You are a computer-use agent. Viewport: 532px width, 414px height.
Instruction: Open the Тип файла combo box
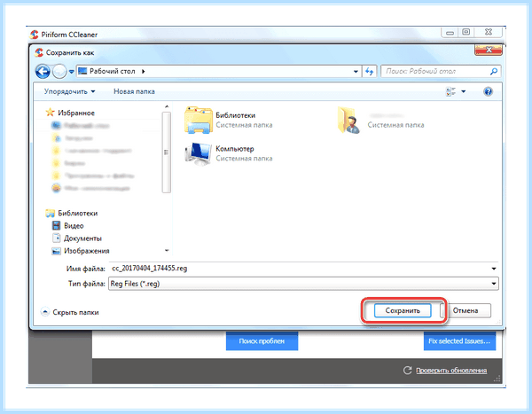(x=303, y=284)
